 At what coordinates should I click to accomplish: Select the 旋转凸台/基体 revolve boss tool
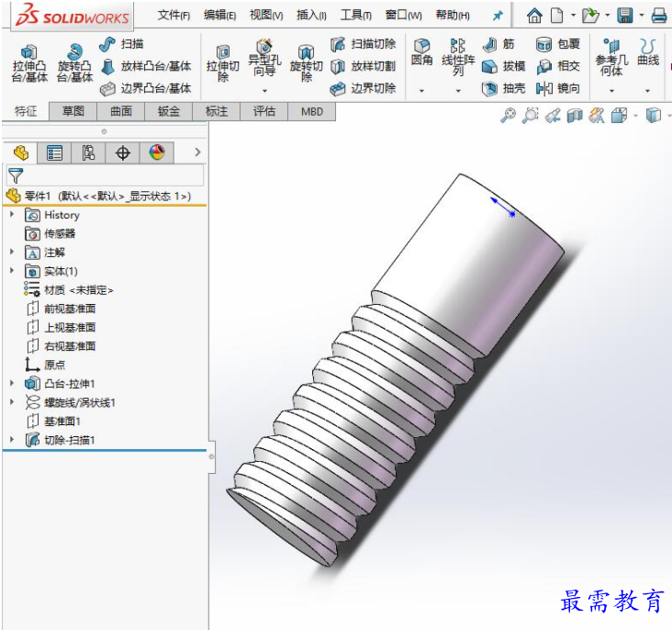(75, 63)
